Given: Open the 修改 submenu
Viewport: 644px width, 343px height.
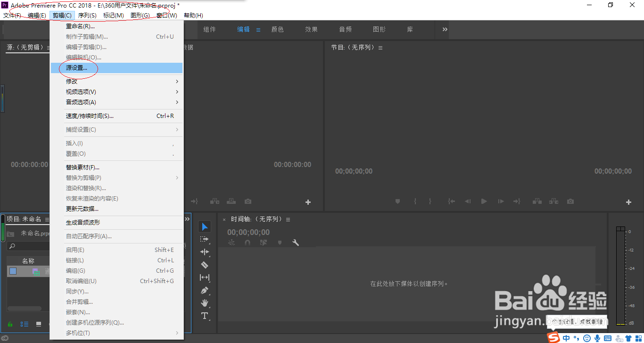Looking at the screenshot, I should [116, 81].
